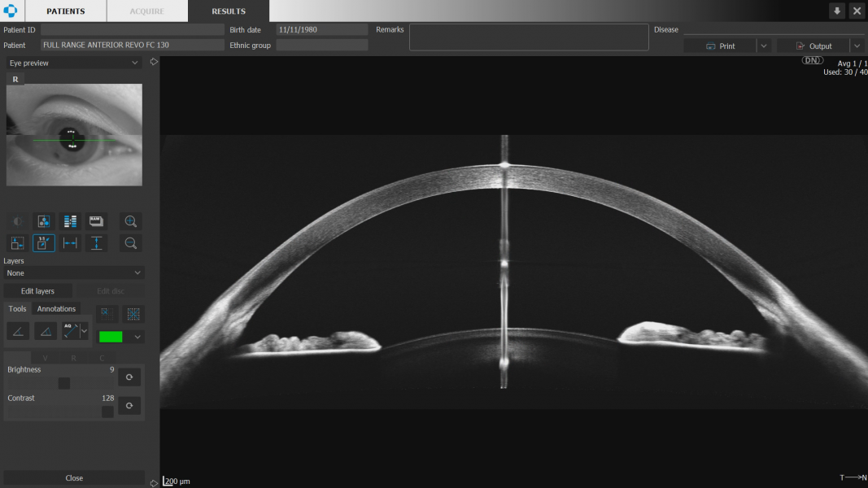Screen dimensions: 868x488
Task: Toggle the 1:1 scale view button
Action: tap(43, 243)
